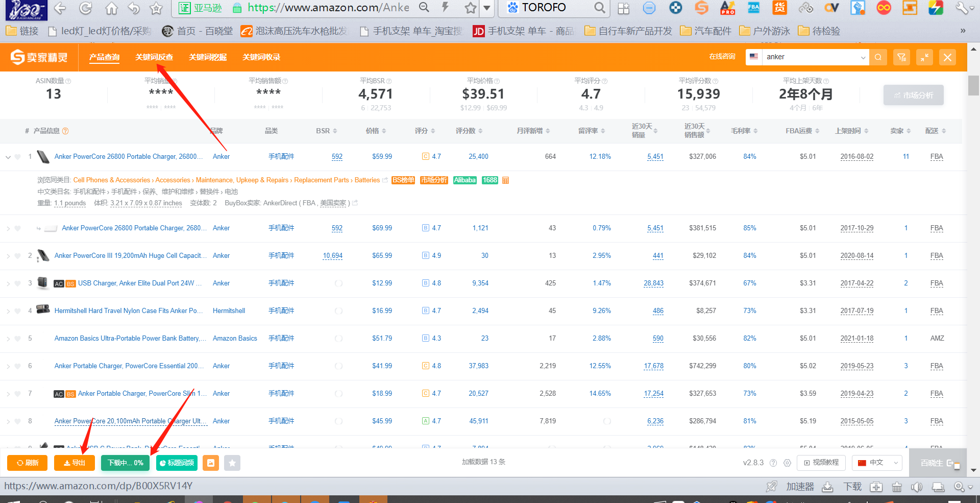Click the trash bin icon in browser status bar
The width and height of the screenshot is (980, 503).
[x=897, y=487]
